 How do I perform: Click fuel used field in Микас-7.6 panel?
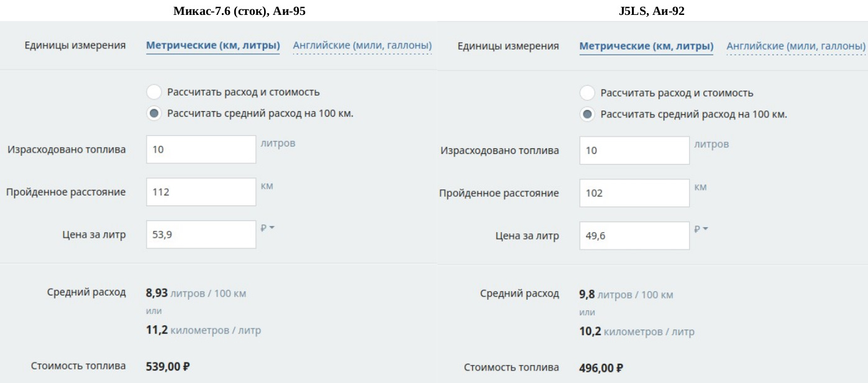tap(201, 150)
